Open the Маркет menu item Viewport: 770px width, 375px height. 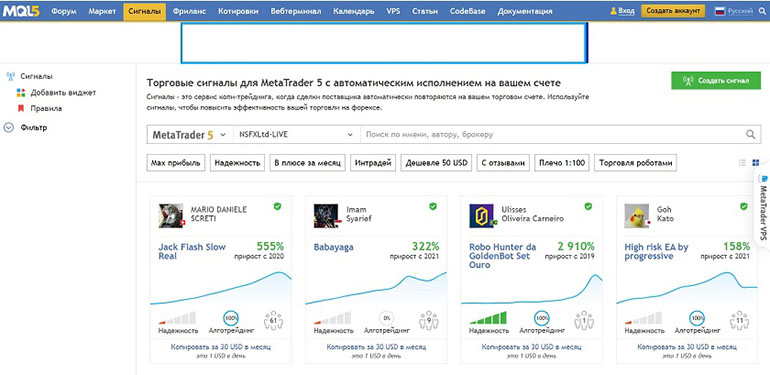coord(102,11)
